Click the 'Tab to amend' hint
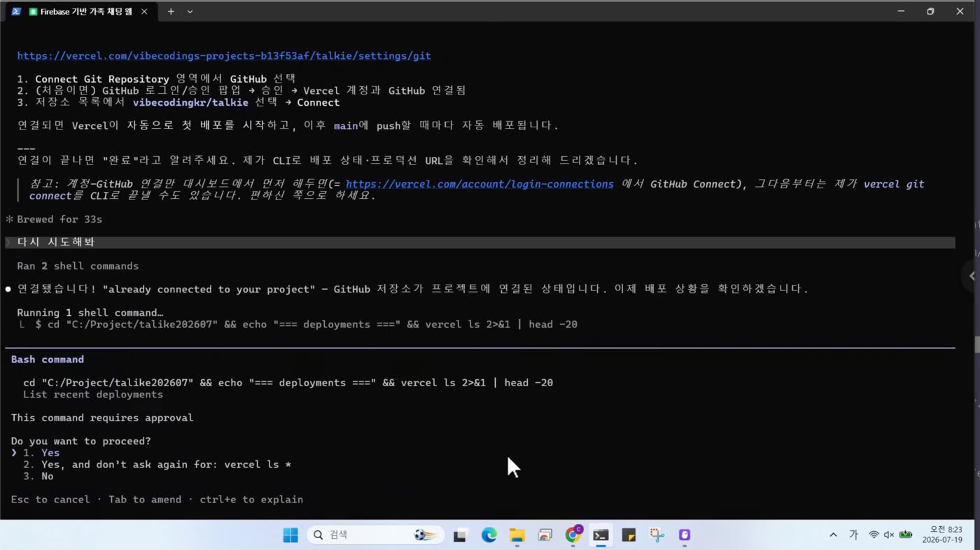This screenshot has height=550, width=980. (145, 500)
